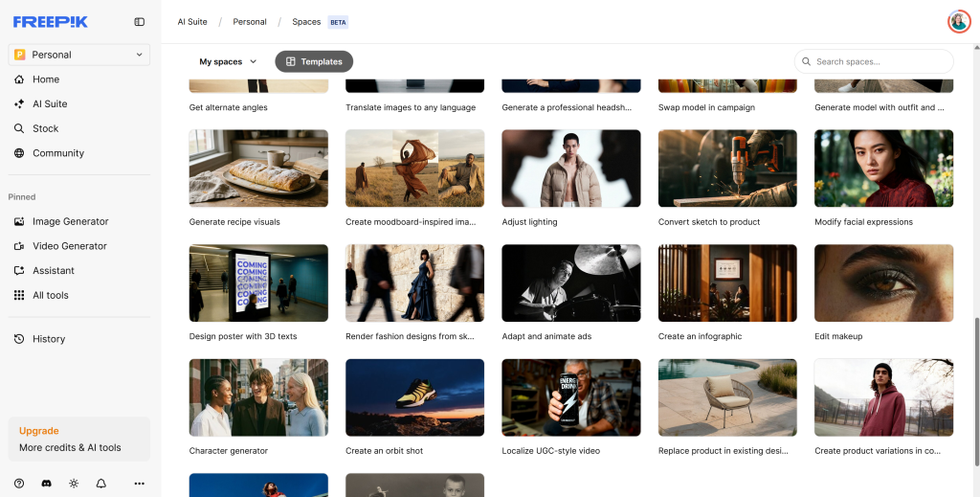Click 'Swap model in campaign' label
The height and width of the screenshot is (497, 980).
tap(706, 107)
